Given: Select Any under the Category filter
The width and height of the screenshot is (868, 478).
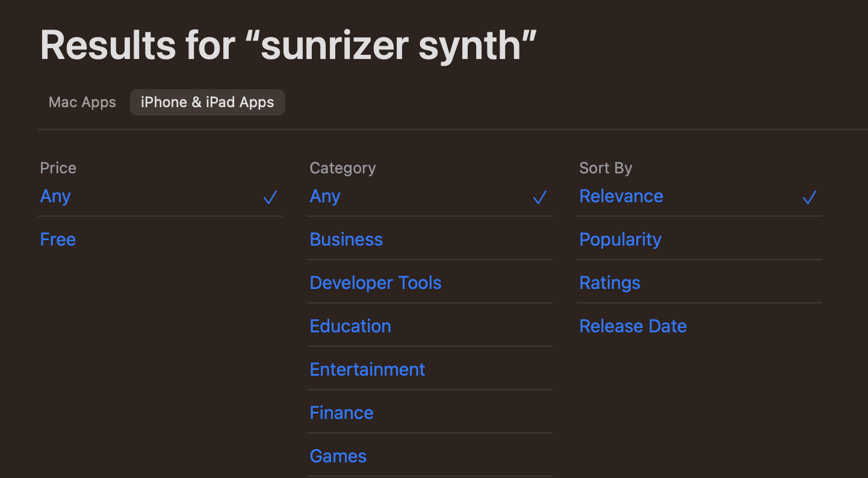Looking at the screenshot, I should [324, 196].
